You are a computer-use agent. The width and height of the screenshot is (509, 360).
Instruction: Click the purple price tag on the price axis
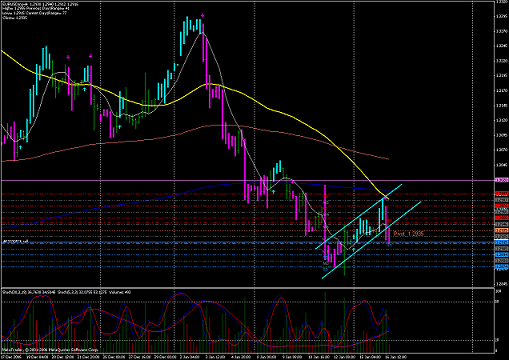(x=502, y=180)
